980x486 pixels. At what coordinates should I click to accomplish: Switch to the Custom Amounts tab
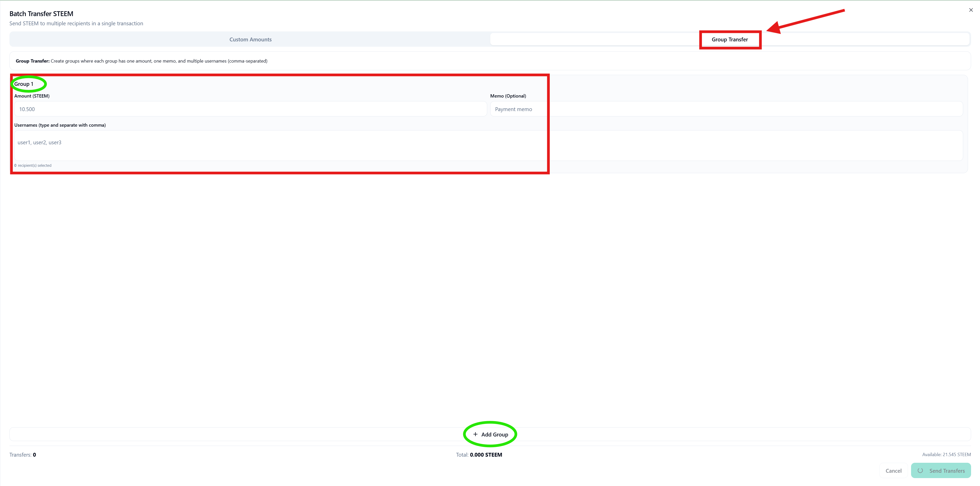click(x=250, y=40)
